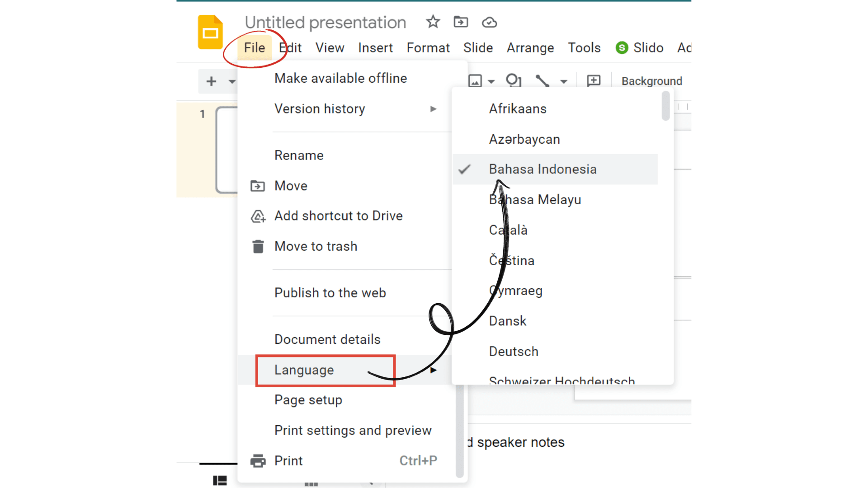868x488 pixels.
Task: Open the Tools menu
Action: click(584, 47)
